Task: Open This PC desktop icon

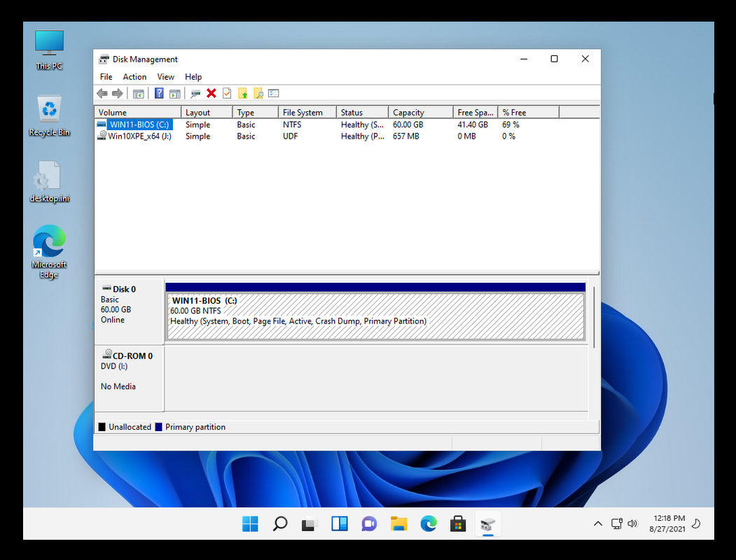Action: (x=49, y=50)
